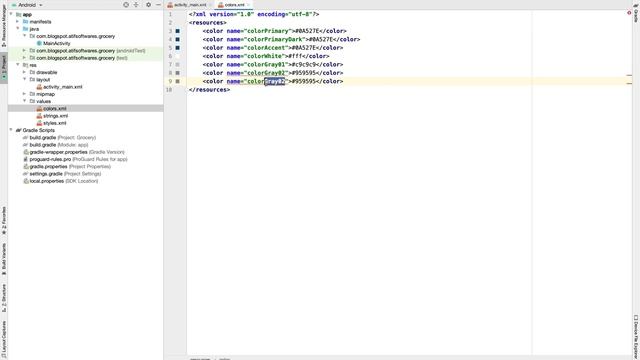Open the Layout Captures side panel
Image resolution: width=640 pixels, height=360 pixels.
(x=4, y=339)
